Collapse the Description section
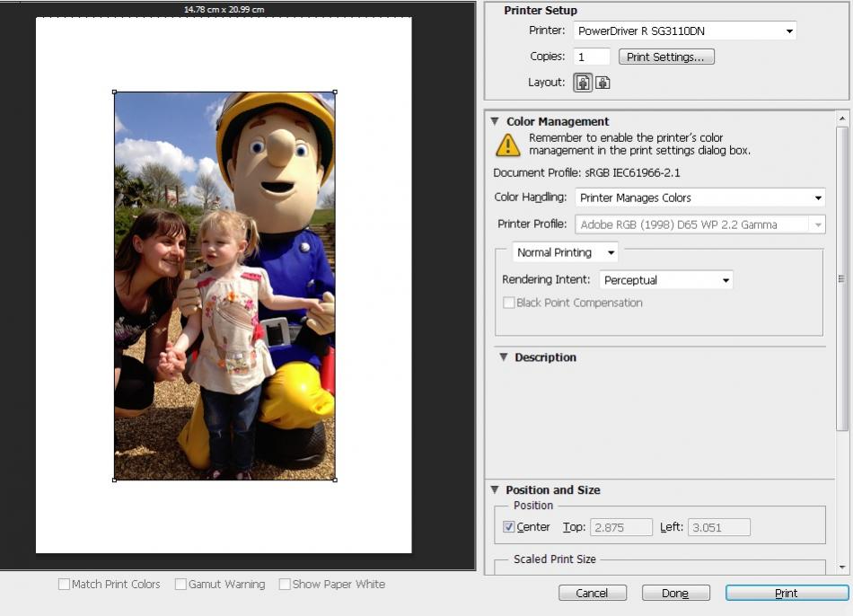853x616 pixels. tap(504, 357)
